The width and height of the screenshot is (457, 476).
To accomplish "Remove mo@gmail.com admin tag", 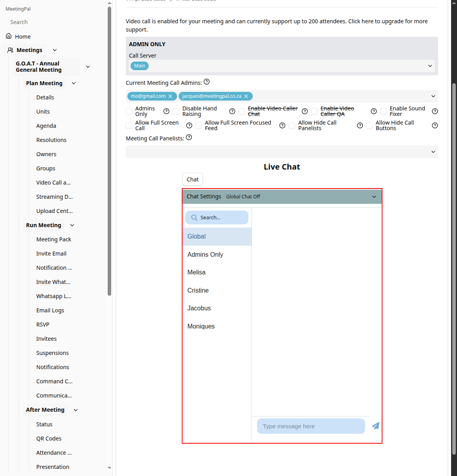I will click(170, 96).
